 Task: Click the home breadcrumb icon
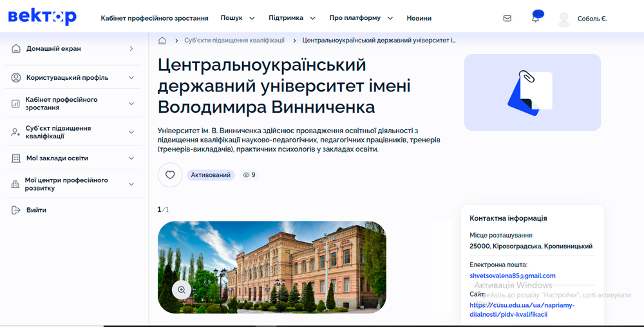162,41
